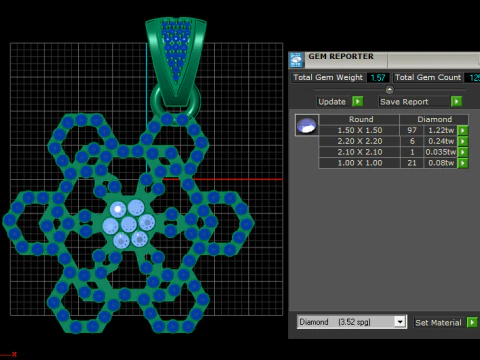Click the green arrow next to Save Report
Image resolution: width=480 pixels, height=360 pixels.
(456, 101)
